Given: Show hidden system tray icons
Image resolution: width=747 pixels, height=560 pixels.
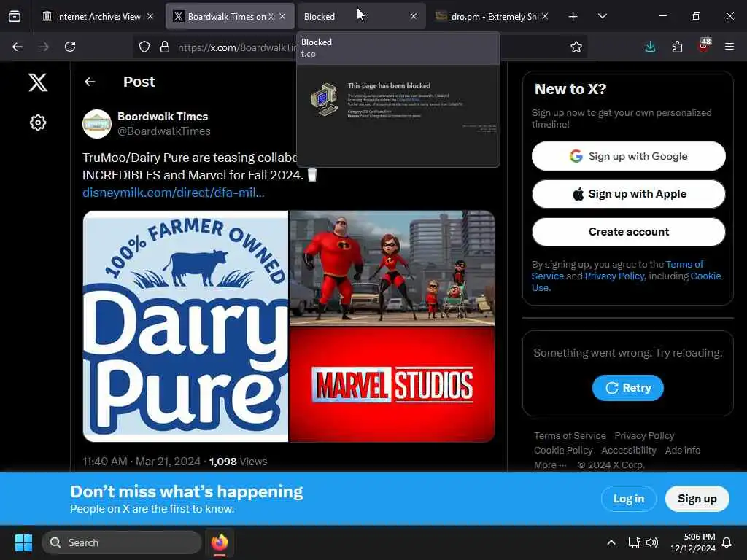Looking at the screenshot, I should pos(611,542).
